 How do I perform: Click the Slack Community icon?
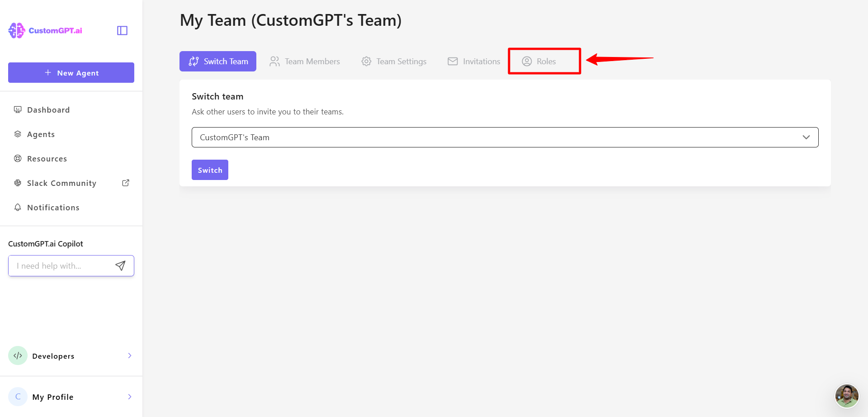pyautogui.click(x=18, y=183)
